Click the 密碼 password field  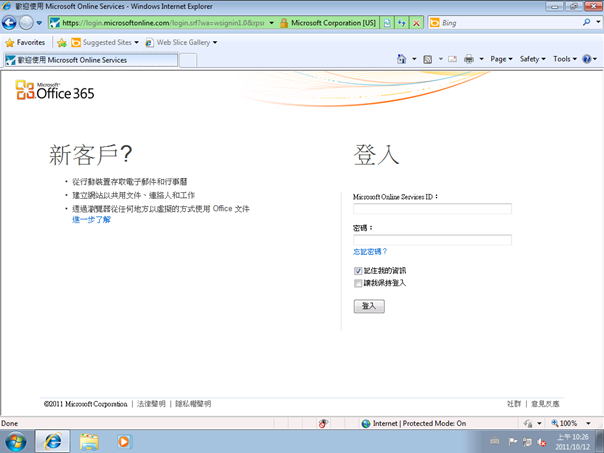[432, 240]
